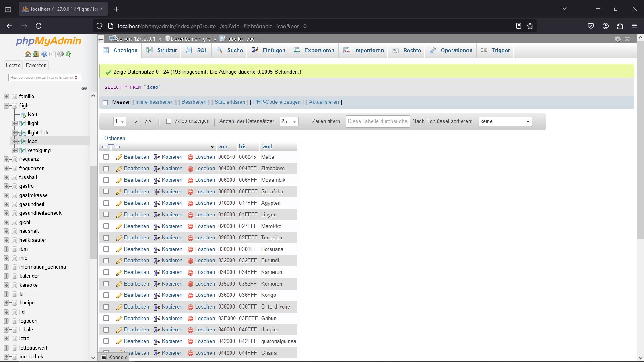Open the page settings gear icon
Image resolution: width=644 pixels, height=362 pixels.
click(617, 39)
